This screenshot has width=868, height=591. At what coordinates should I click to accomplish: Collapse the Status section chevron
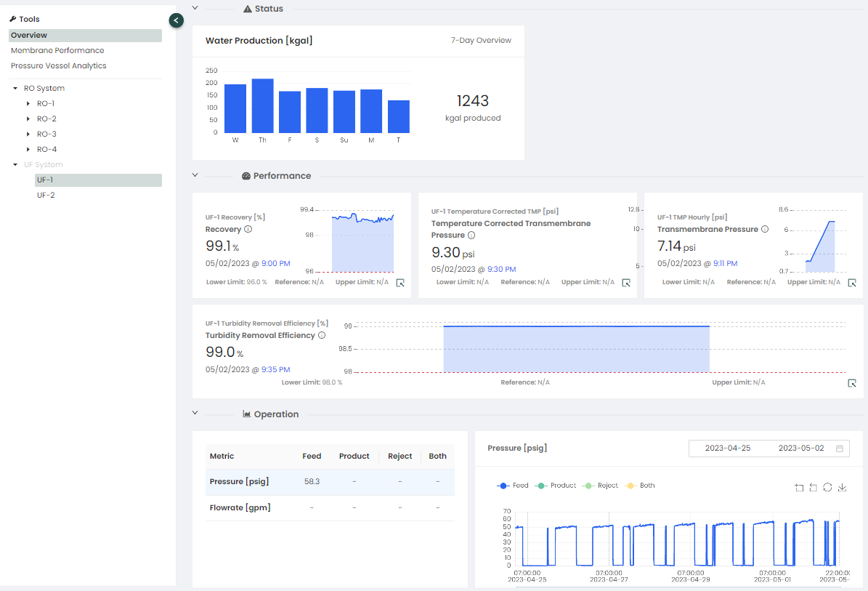coord(195,9)
